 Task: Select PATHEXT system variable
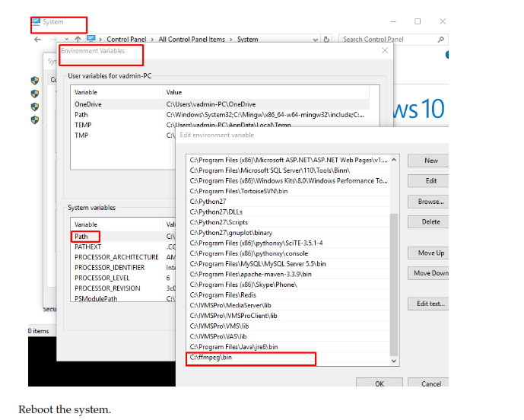pos(124,247)
